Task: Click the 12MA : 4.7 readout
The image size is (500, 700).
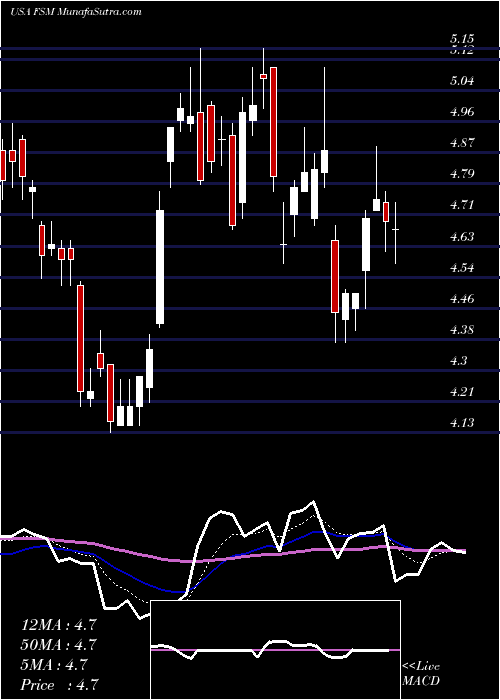Action: coord(58,625)
